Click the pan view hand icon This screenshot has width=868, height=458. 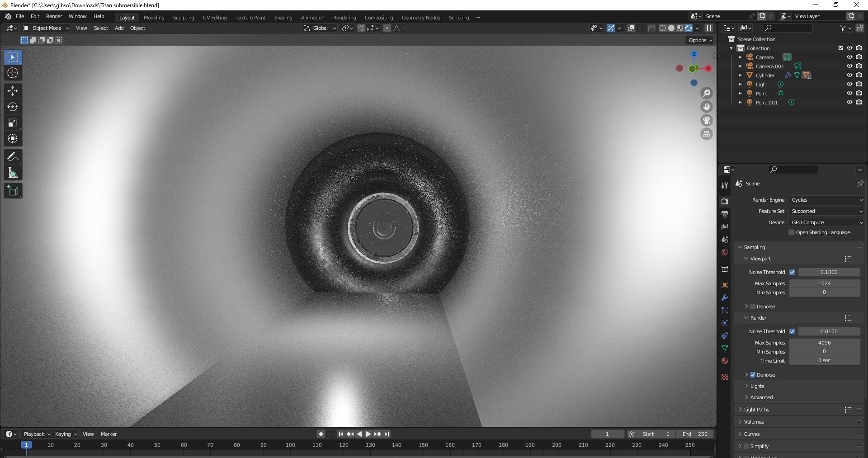click(706, 107)
